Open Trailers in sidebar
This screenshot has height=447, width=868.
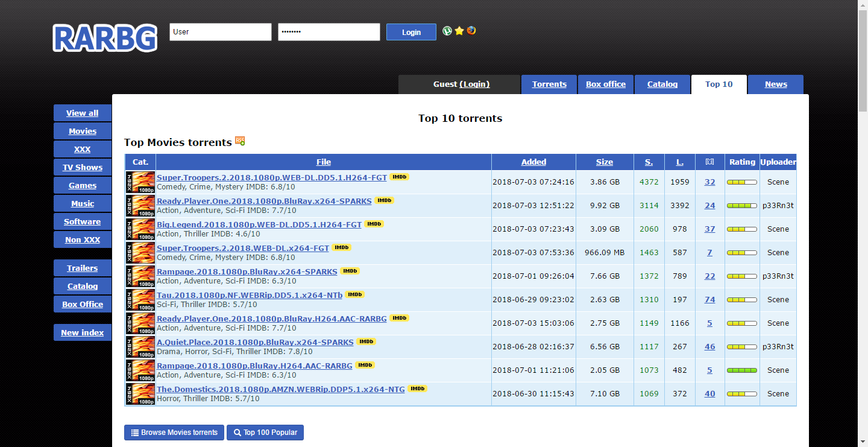coord(83,268)
